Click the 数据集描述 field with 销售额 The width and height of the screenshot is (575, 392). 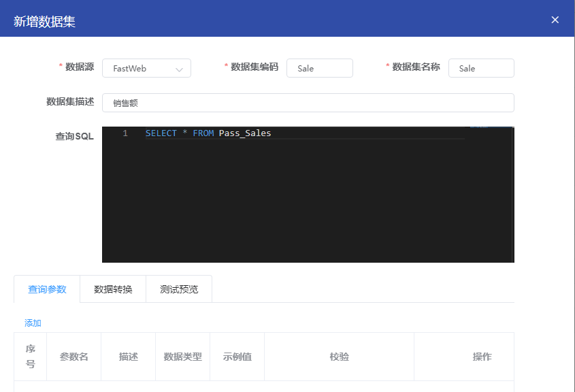[308, 103]
